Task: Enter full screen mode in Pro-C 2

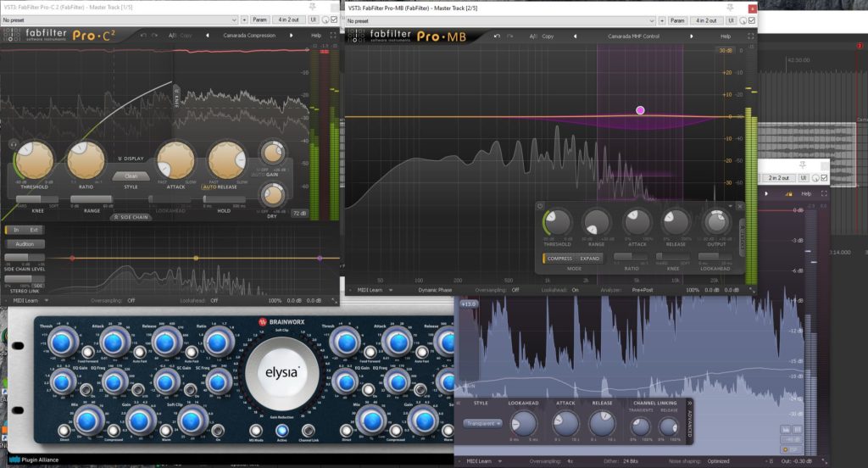Action: coord(332,36)
